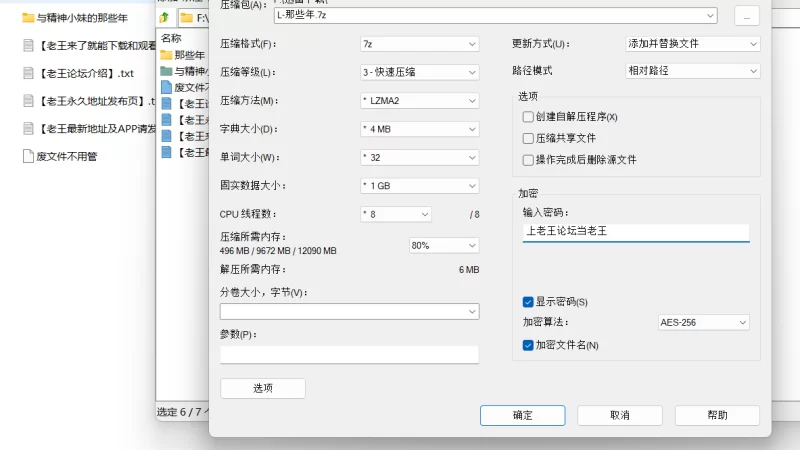The width and height of the screenshot is (800, 450).
Task: Open the memory usage 80% dropdown
Action: click(x=444, y=245)
